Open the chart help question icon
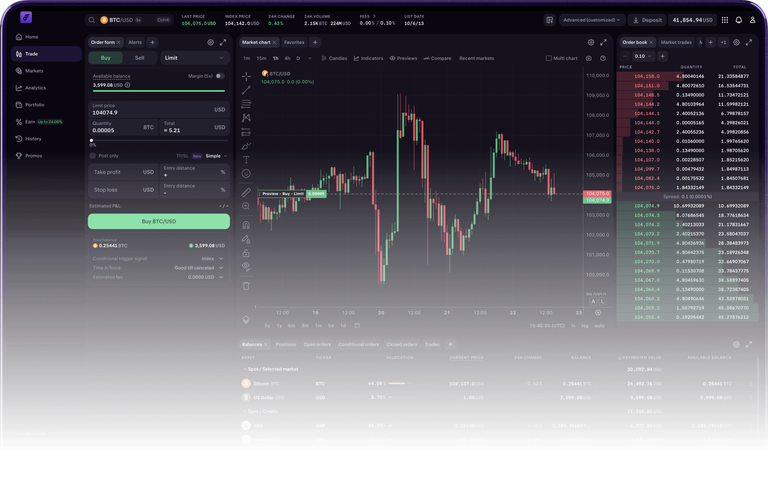 (x=603, y=58)
